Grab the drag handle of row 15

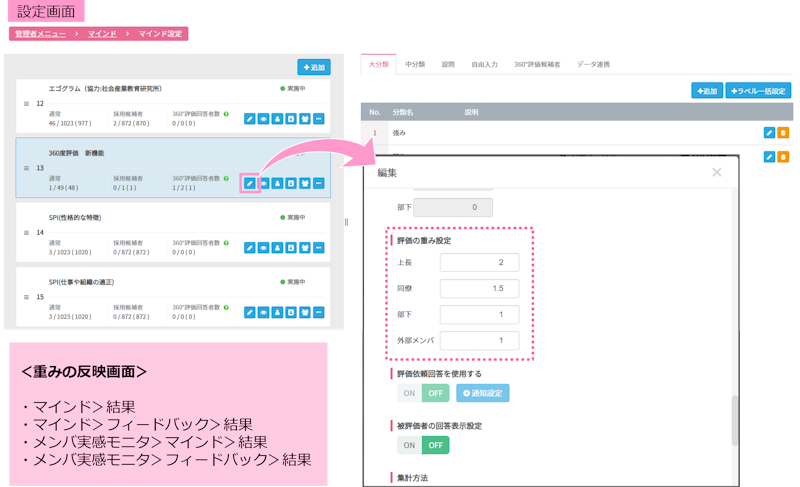[26, 297]
